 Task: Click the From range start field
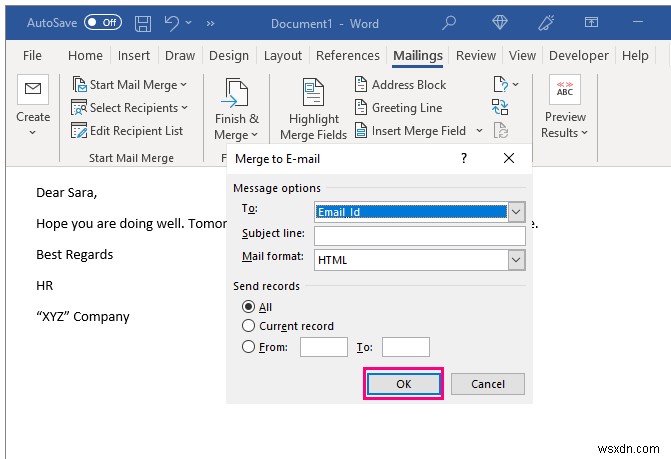tap(324, 347)
